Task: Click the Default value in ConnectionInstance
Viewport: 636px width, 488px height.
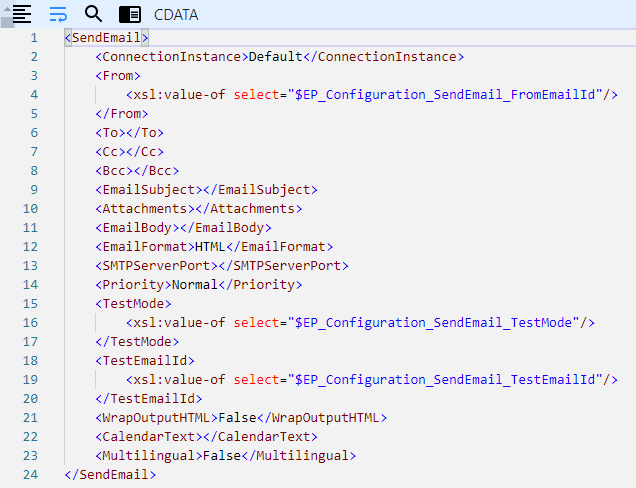Action: coord(275,57)
